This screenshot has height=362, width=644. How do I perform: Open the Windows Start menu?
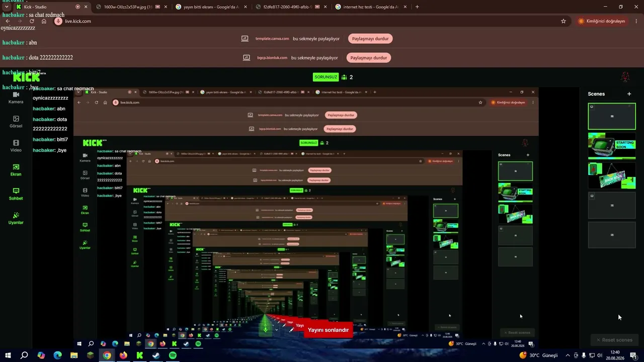tap(9, 355)
